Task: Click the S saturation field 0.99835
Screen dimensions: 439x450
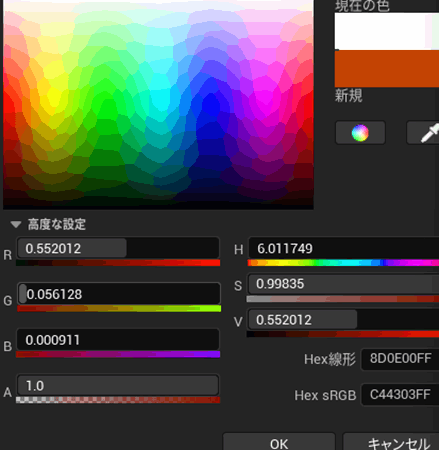Action: tap(343, 284)
